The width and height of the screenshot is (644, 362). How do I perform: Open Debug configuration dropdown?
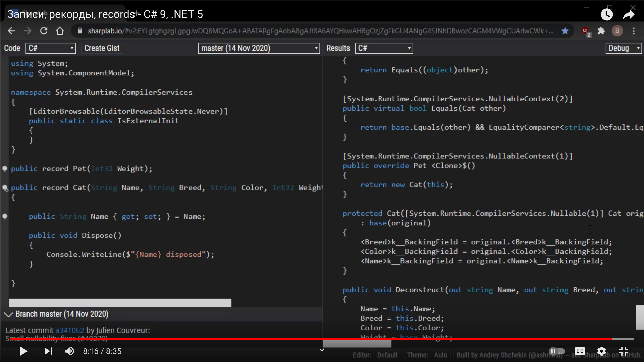[623, 48]
